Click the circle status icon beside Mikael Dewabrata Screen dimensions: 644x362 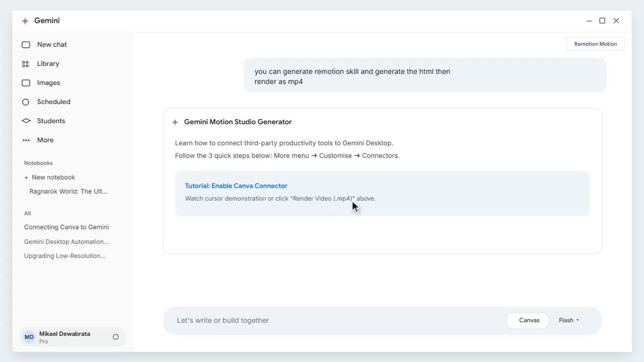point(115,337)
